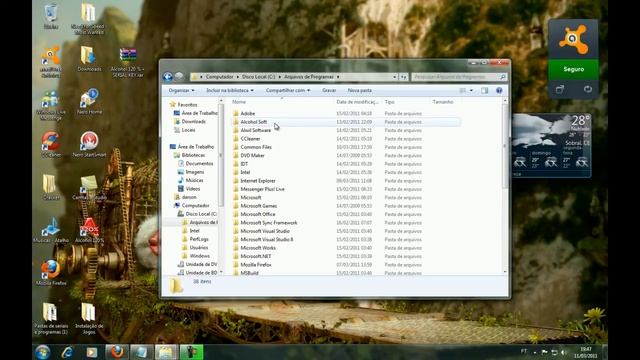This screenshot has width=640, height=360.
Task: Open the view options dropdown arrow
Action: click(471, 90)
